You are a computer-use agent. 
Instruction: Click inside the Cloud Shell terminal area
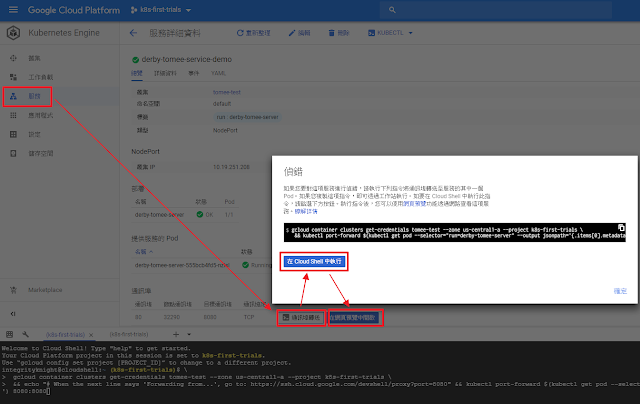(x=320, y=372)
